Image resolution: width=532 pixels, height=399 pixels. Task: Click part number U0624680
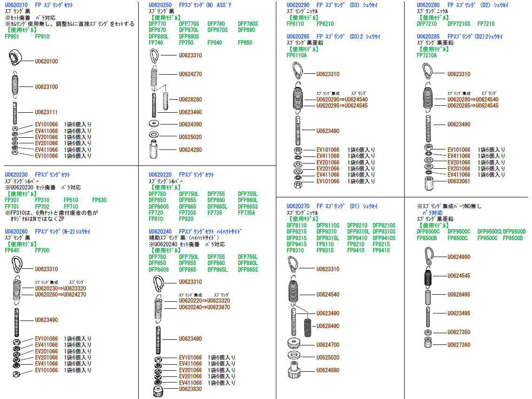coord(328,370)
